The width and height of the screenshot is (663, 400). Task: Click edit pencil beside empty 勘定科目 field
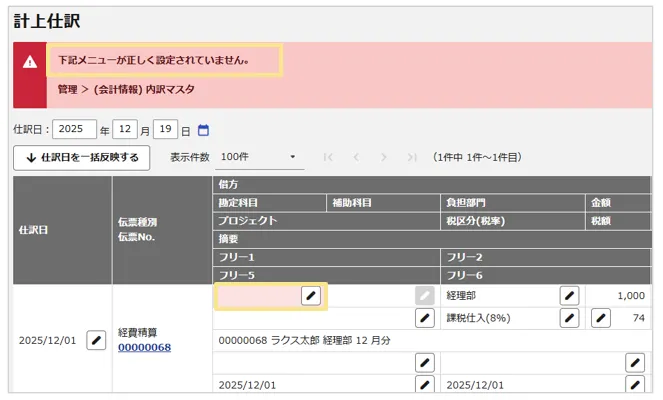[x=311, y=295]
